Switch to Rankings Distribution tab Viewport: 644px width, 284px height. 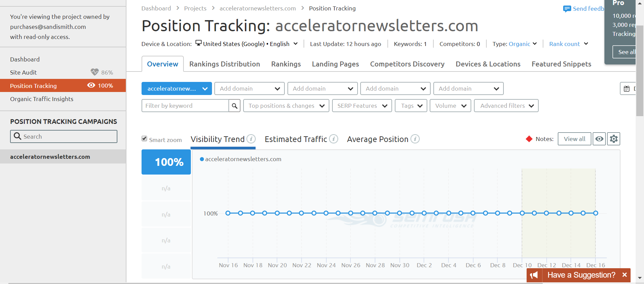[225, 64]
